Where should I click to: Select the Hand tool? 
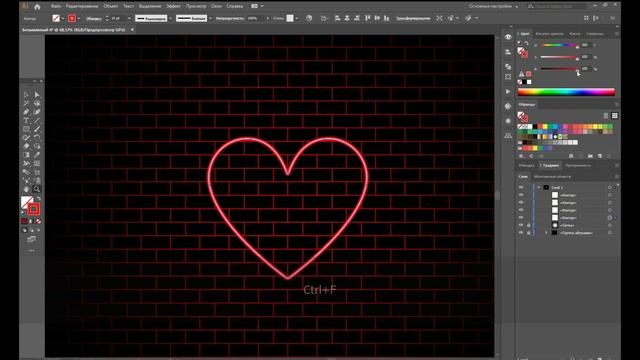27,189
